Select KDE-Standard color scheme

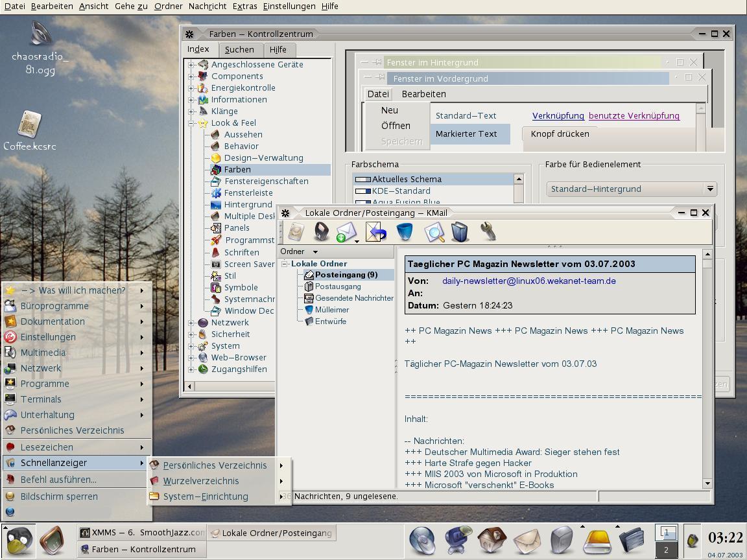tap(434, 191)
